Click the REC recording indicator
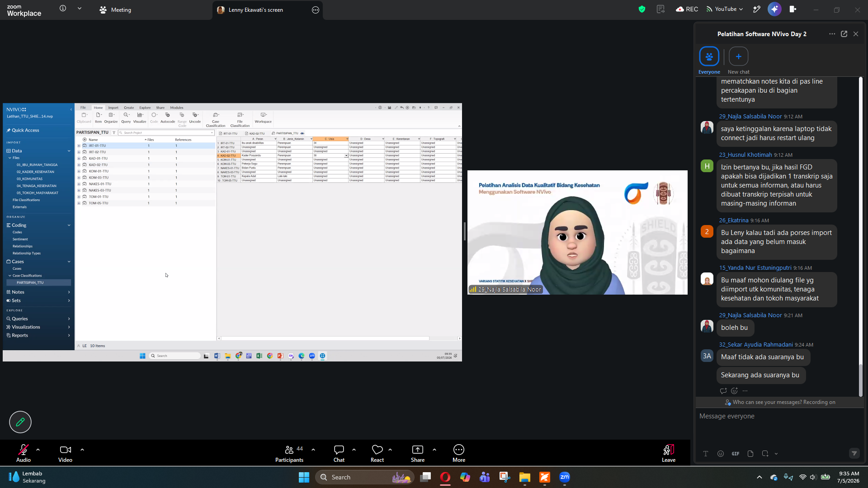Image resolution: width=868 pixels, height=488 pixels. pyautogui.click(x=687, y=9)
